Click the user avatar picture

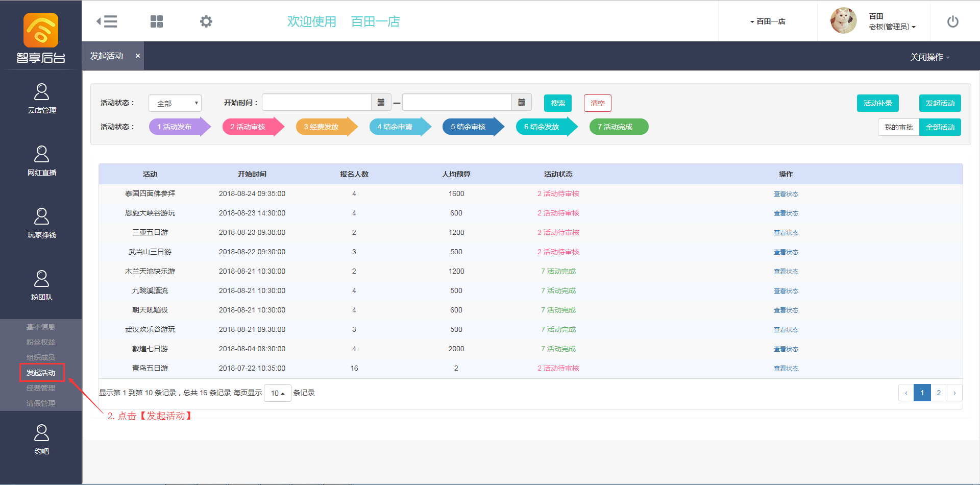(844, 21)
